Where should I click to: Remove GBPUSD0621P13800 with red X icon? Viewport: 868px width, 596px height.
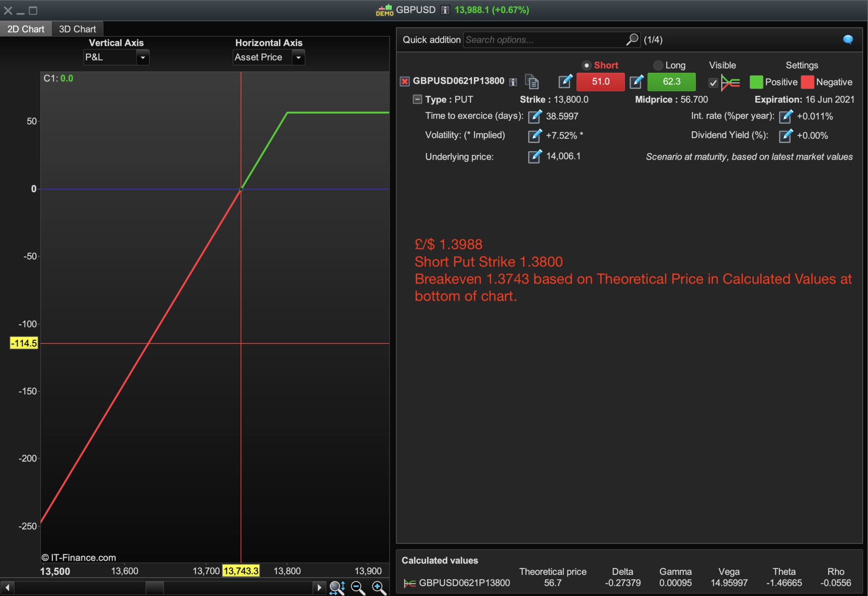(405, 81)
